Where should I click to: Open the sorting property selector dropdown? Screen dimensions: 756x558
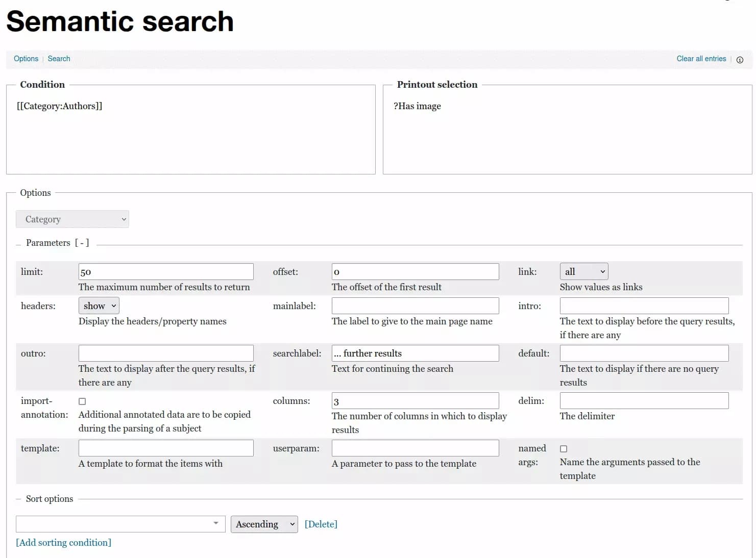216,524
